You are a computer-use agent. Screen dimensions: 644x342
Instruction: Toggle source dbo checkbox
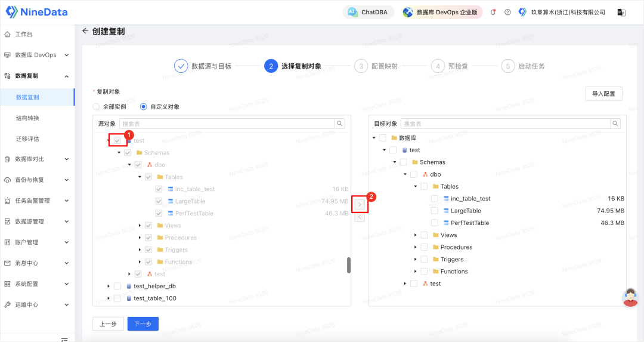[x=138, y=165]
